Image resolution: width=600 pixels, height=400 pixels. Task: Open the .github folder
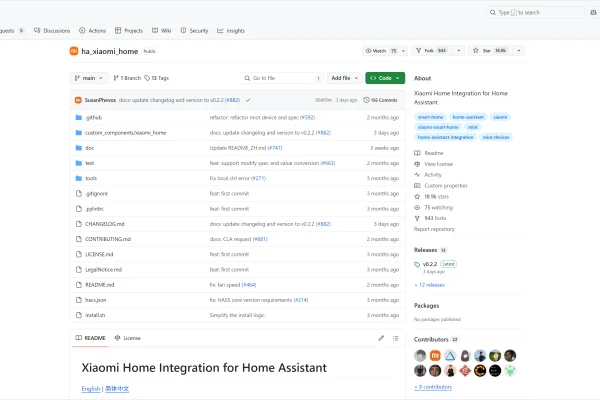(x=93, y=118)
